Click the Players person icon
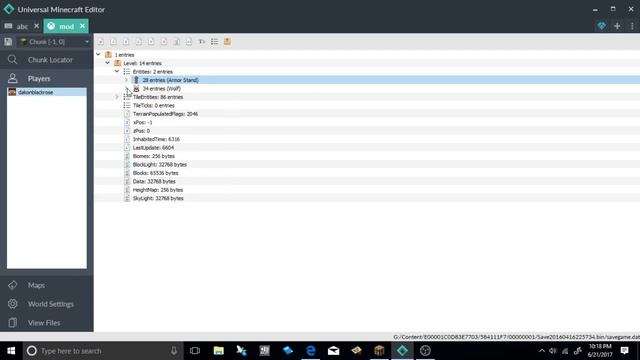 13,78
